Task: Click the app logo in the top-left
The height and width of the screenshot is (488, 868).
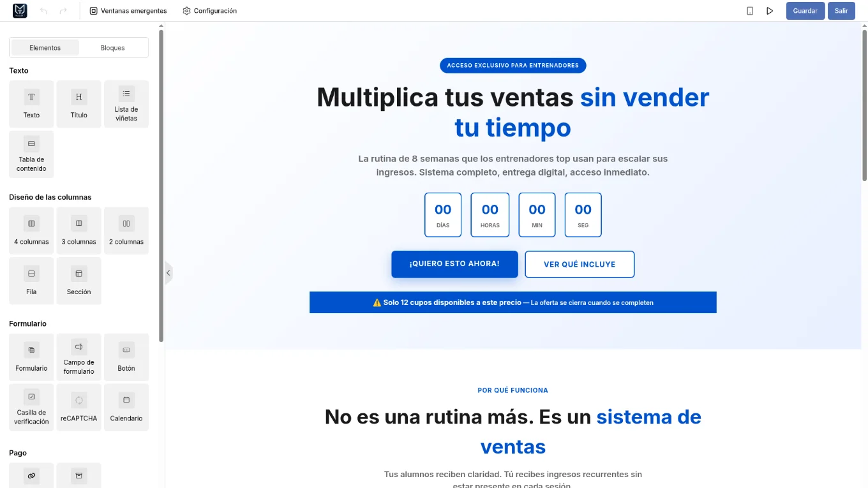Action: pyautogui.click(x=20, y=11)
